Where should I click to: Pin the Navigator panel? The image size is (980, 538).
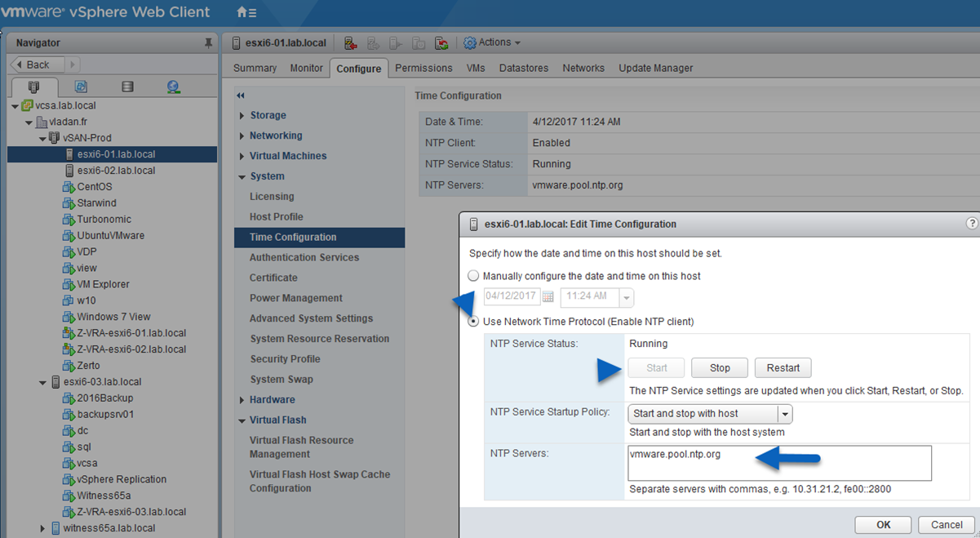click(209, 42)
